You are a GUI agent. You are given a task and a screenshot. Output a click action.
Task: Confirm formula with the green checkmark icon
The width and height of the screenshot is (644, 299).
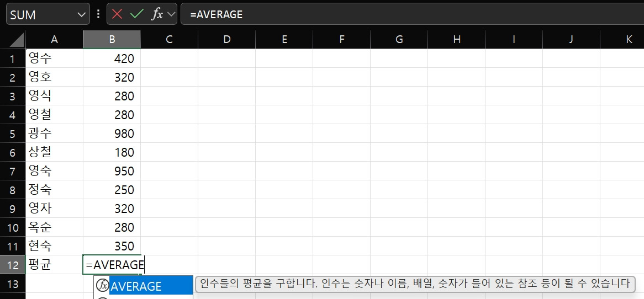click(x=136, y=14)
